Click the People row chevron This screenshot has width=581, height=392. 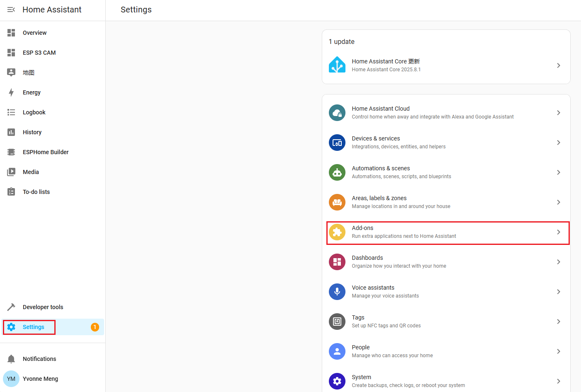(x=559, y=351)
